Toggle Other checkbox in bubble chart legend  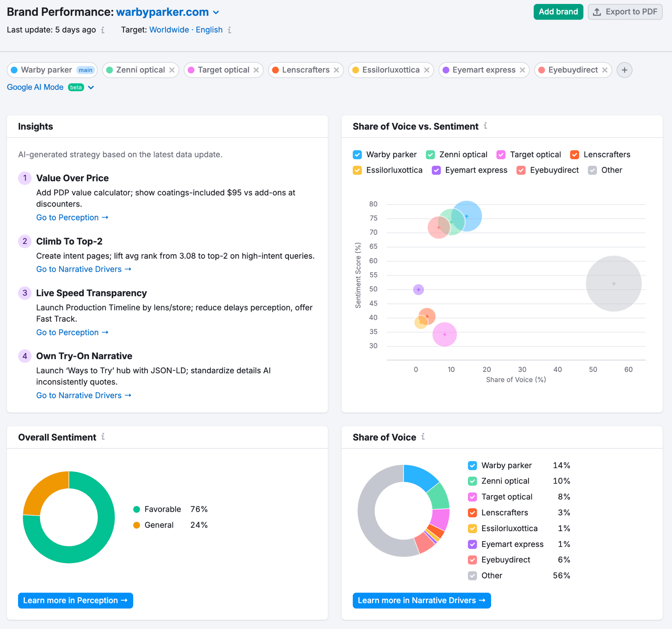coord(592,170)
